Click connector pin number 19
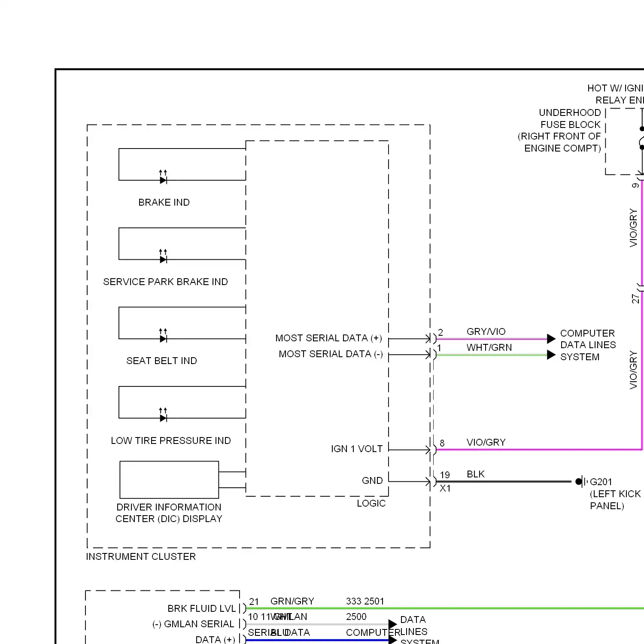The width and height of the screenshot is (644, 644). click(x=445, y=475)
